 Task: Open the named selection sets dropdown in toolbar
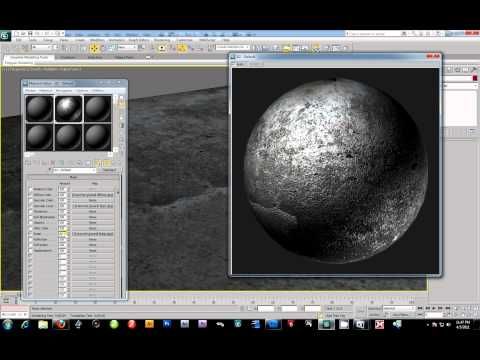(x=232, y=48)
